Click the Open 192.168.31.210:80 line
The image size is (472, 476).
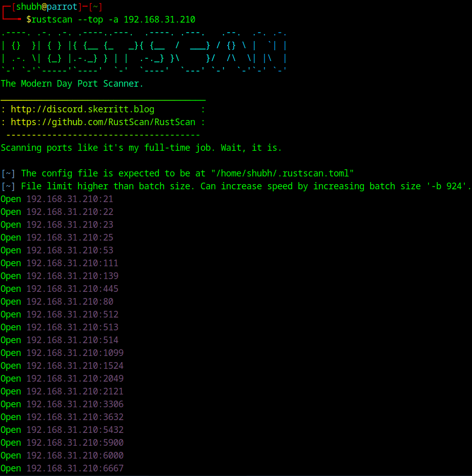[57, 302]
